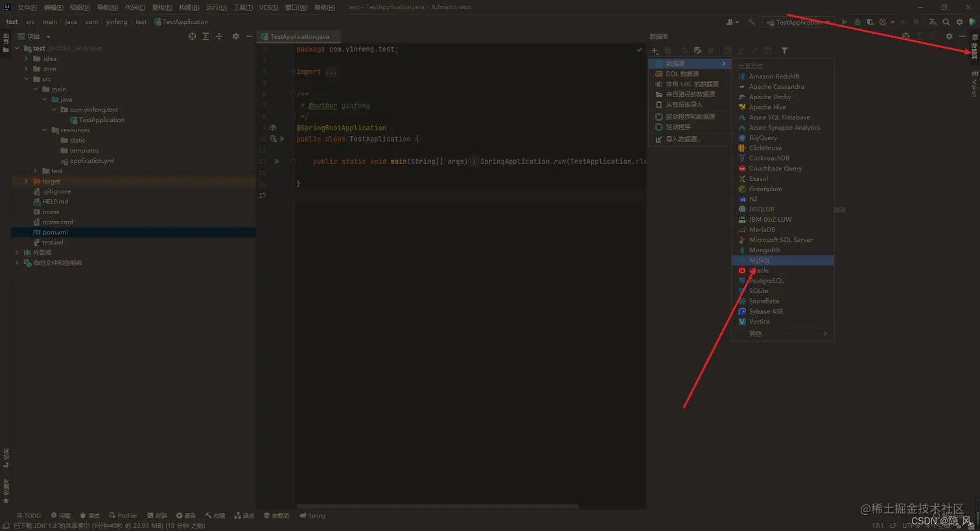The width and height of the screenshot is (980, 531).
Task: Select application.yml in project tree
Action: (92, 161)
